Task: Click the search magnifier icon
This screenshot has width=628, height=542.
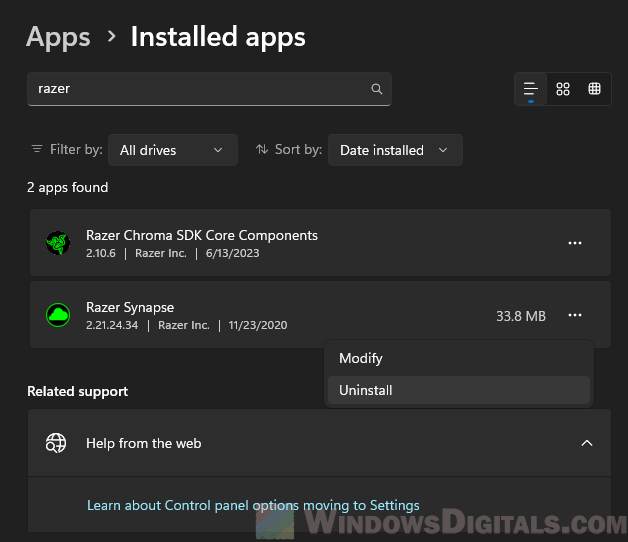Action: coord(376,89)
